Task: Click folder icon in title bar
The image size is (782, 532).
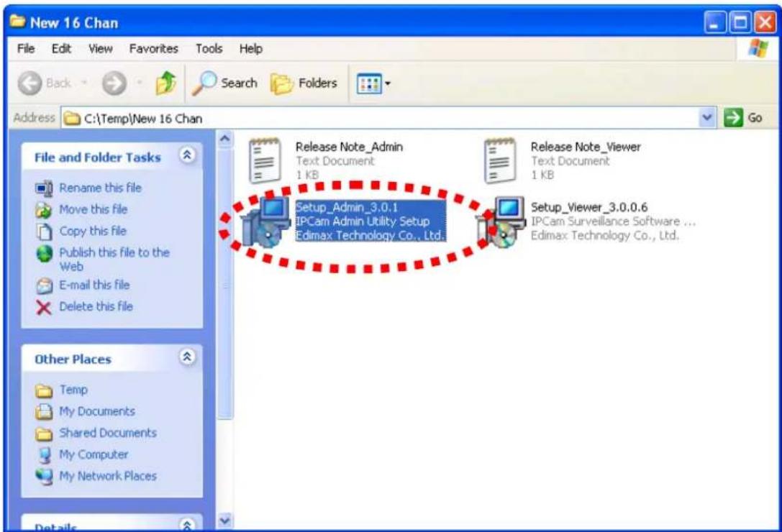Action: pos(18,22)
